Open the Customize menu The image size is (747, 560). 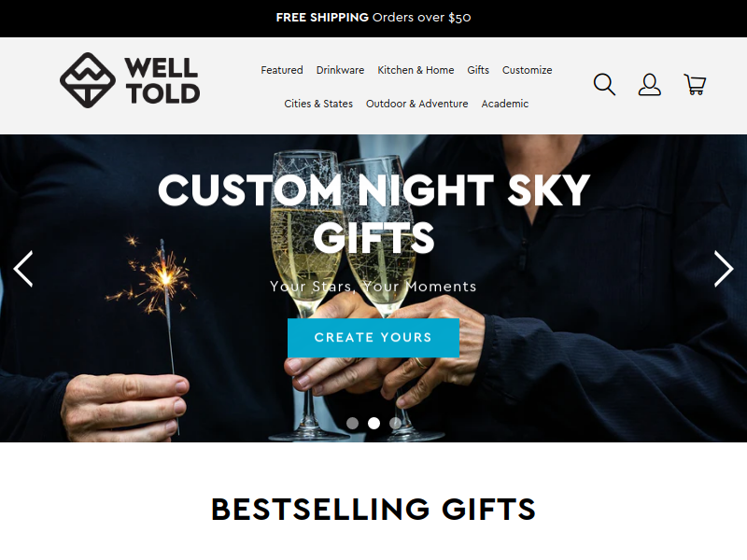[527, 70]
